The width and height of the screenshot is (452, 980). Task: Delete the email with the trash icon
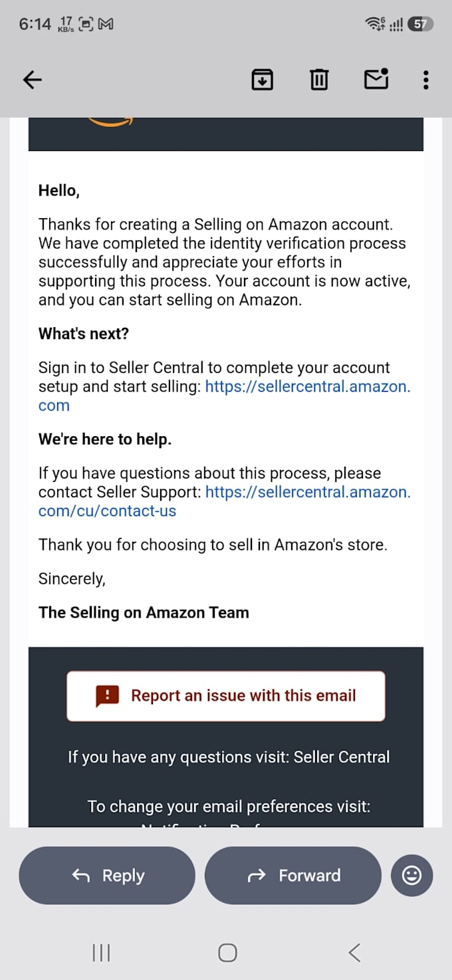click(319, 80)
